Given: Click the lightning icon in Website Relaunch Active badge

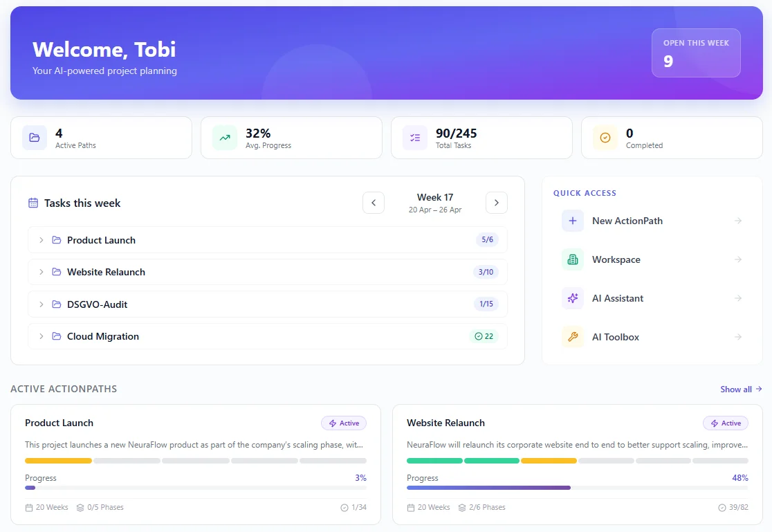Looking at the screenshot, I should pos(715,423).
